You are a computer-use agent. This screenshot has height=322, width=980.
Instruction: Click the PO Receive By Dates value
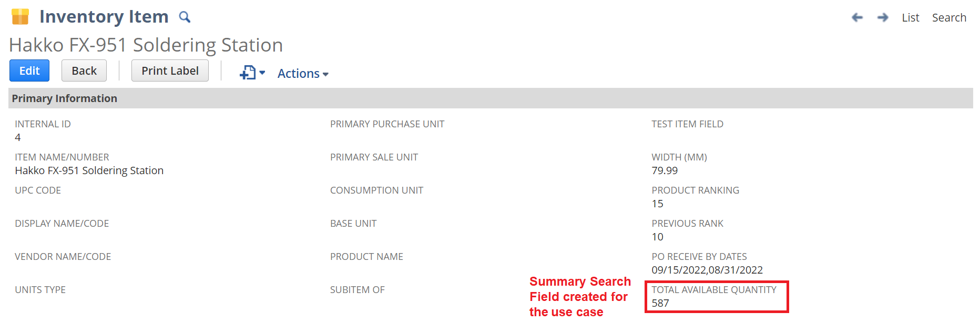[x=707, y=270]
